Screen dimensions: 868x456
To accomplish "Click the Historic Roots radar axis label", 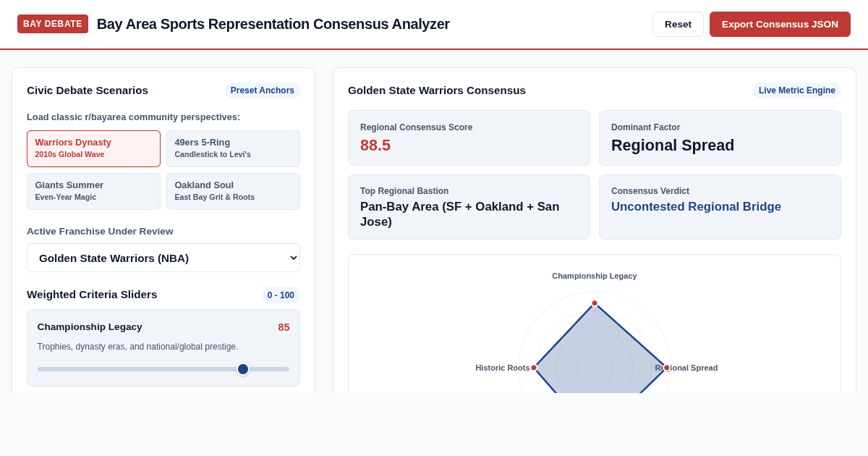I will pos(503,368).
